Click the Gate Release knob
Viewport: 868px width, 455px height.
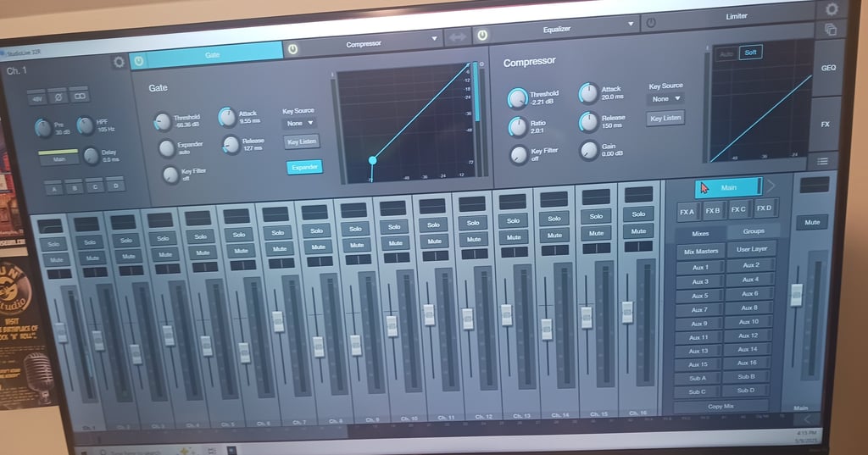pos(231,145)
